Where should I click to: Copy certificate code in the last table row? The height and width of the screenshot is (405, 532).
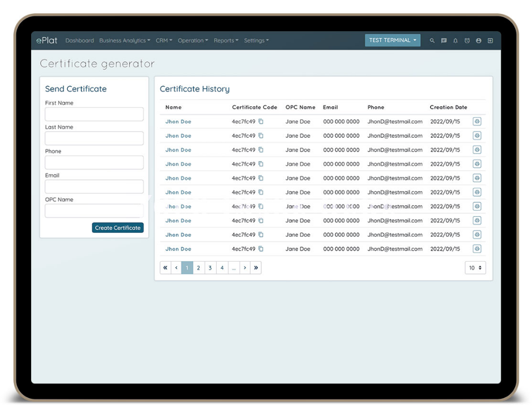coord(261,249)
